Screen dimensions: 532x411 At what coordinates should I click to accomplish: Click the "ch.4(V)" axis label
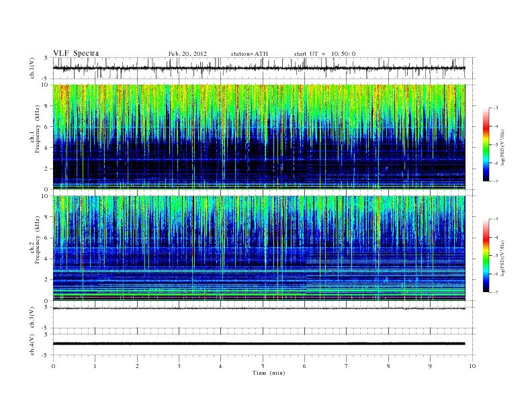click(32, 345)
